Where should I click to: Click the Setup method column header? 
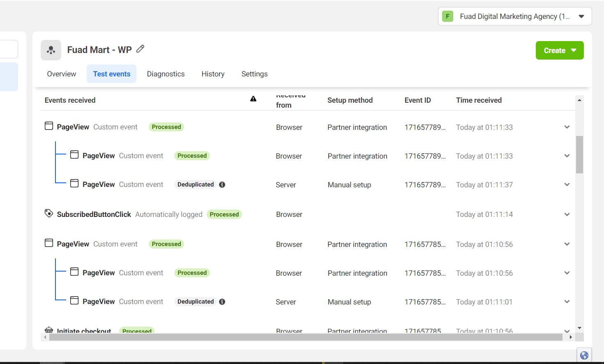tap(350, 100)
